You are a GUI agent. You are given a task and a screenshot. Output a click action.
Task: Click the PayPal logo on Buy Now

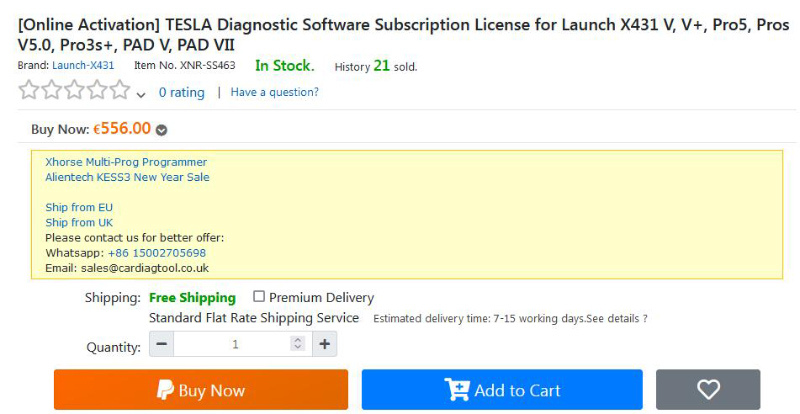[x=165, y=390]
